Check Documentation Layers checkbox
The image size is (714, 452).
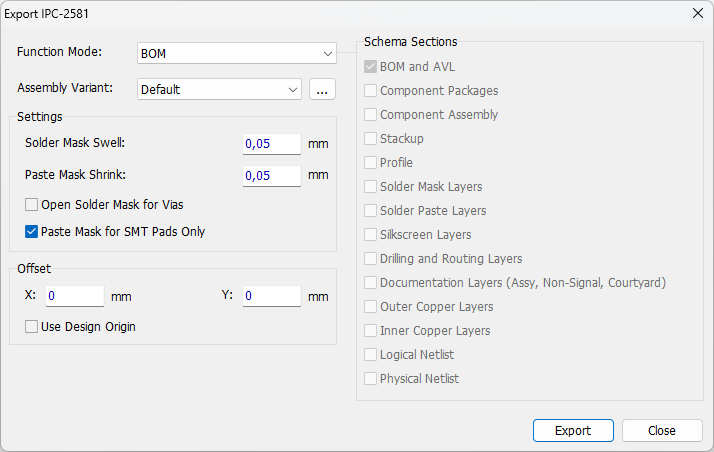coord(370,283)
